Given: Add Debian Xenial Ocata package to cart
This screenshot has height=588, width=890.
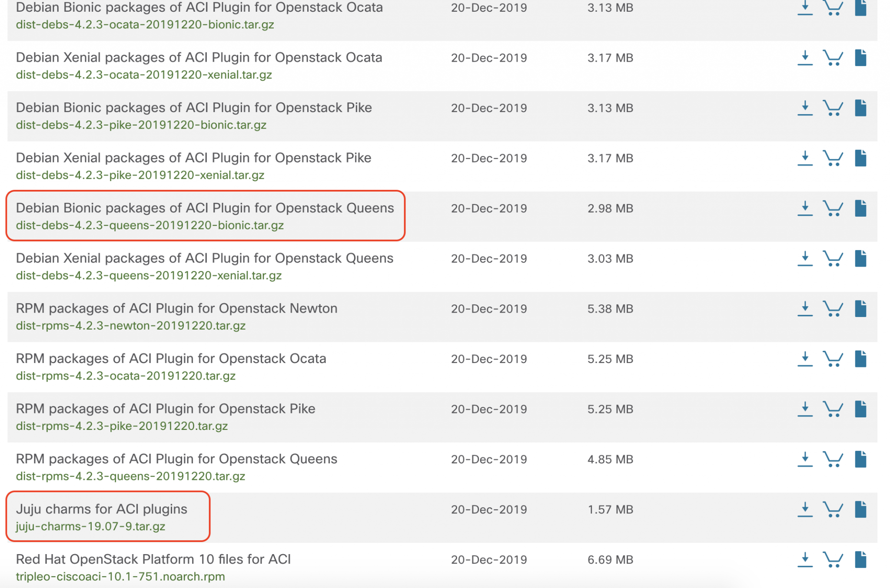Looking at the screenshot, I should [833, 58].
